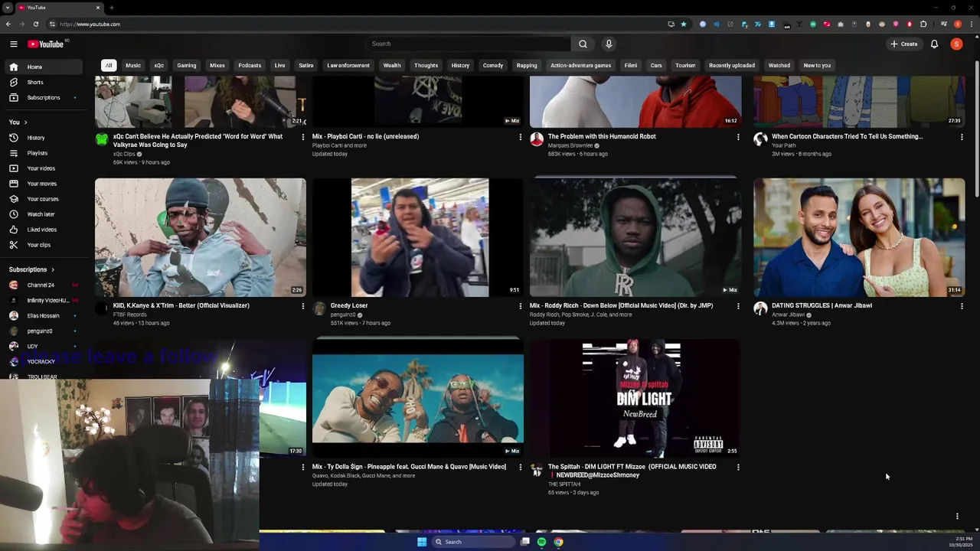Open the notifications bell
Image resolution: width=980 pixels, height=551 pixels.
(934, 44)
